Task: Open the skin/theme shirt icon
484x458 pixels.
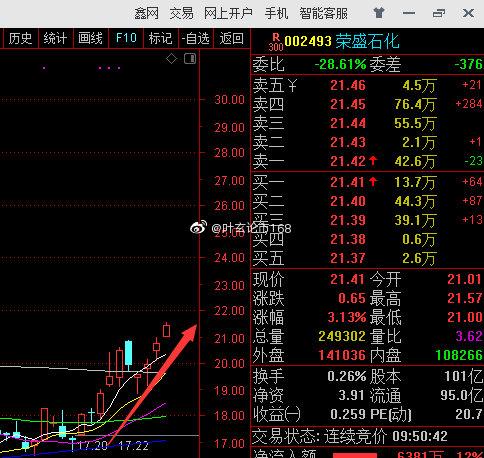Action: click(x=379, y=13)
